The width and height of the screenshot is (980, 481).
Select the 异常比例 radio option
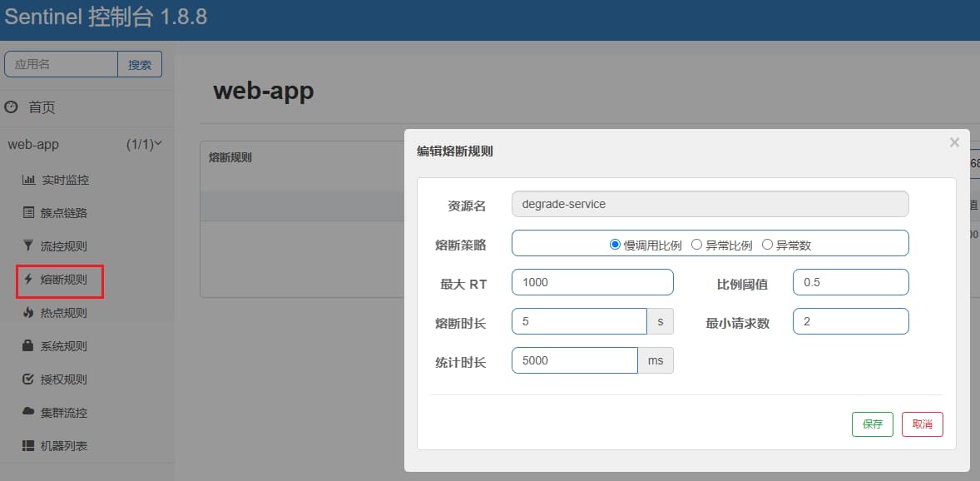[x=696, y=245]
